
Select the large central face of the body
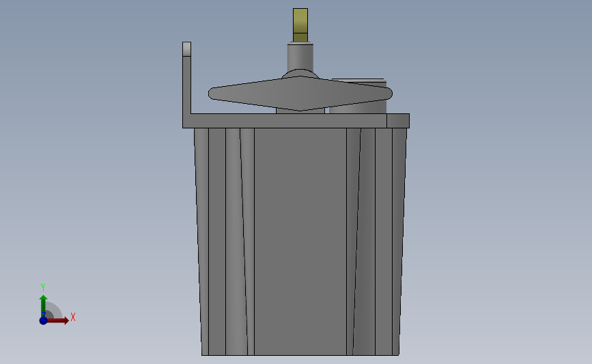(x=300, y=242)
